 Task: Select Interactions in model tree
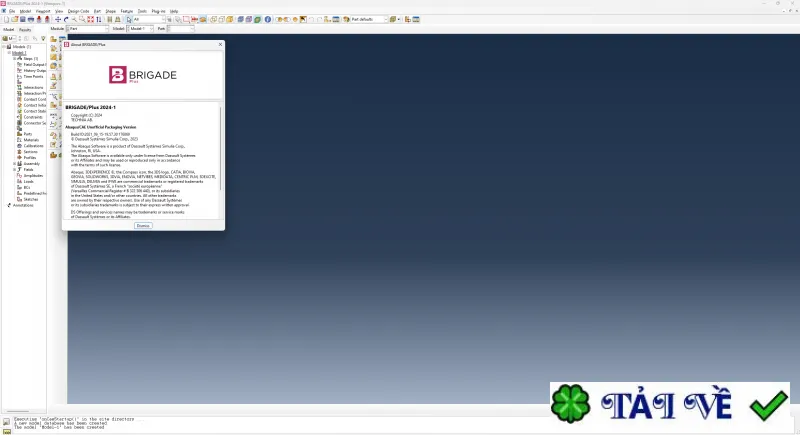(33, 88)
